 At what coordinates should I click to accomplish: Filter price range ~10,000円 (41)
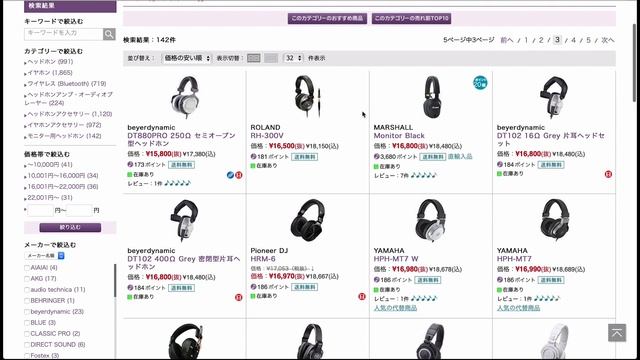tap(50, 164)
